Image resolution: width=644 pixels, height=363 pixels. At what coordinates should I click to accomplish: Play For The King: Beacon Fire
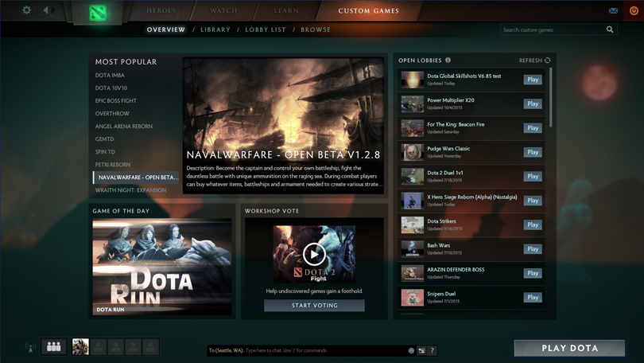coord(533,128)
